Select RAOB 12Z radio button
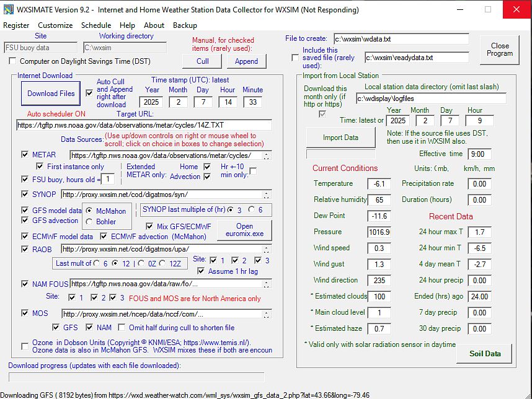Image resolution: width=532 pixels, height=399 pixels. pos(162,263)
